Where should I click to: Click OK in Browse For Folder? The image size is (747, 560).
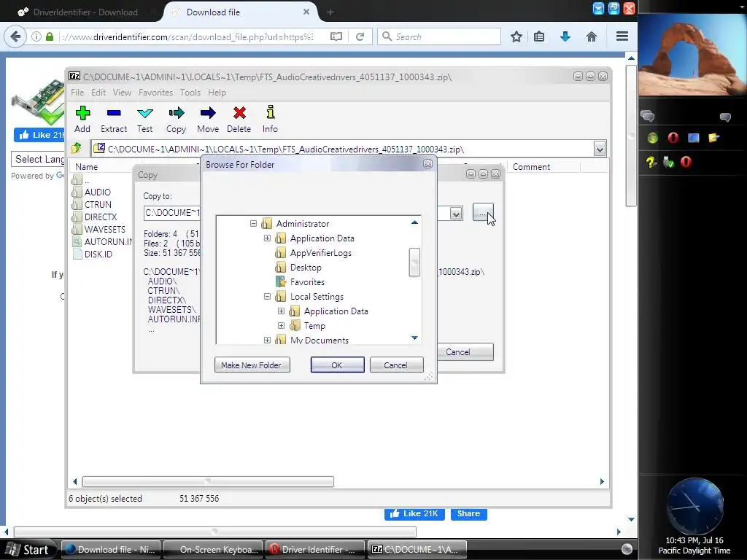337,365
